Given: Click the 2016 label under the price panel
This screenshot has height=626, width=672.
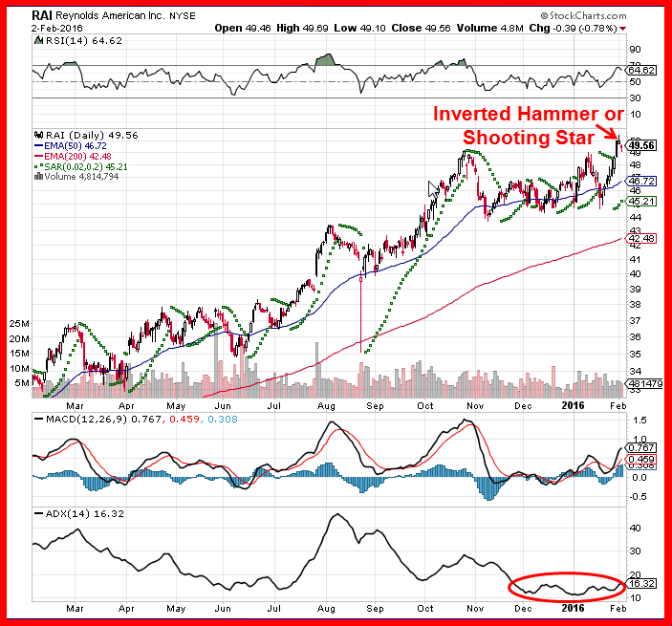Looking at the screenshot, I should [x=573, y=405].
